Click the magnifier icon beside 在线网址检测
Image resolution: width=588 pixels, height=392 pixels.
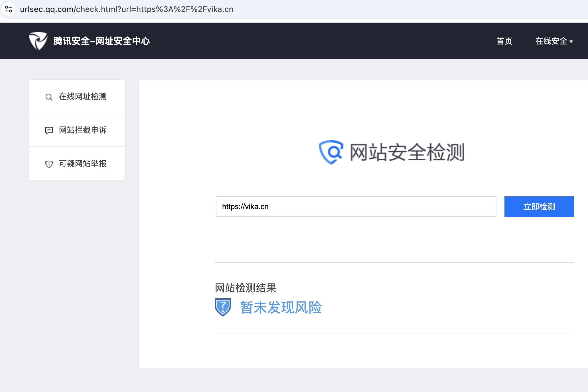pyautogui.click(x=49, y=97)
